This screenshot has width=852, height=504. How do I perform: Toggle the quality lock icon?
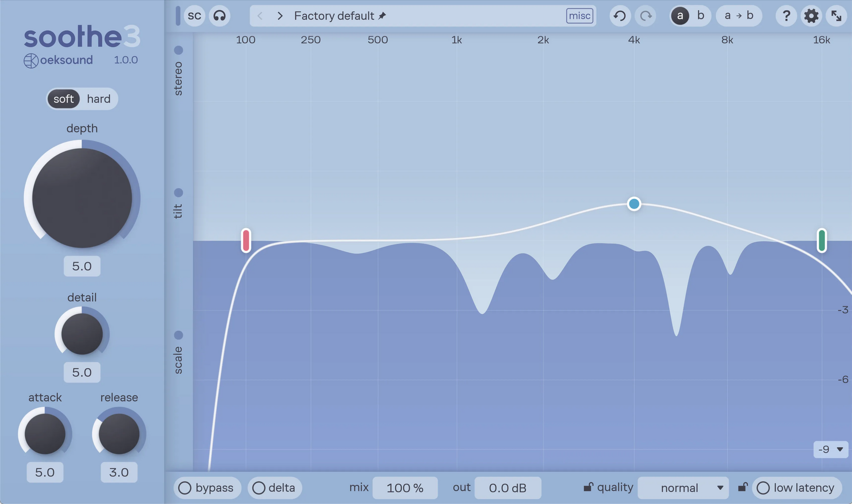click(x=588, y=487)
